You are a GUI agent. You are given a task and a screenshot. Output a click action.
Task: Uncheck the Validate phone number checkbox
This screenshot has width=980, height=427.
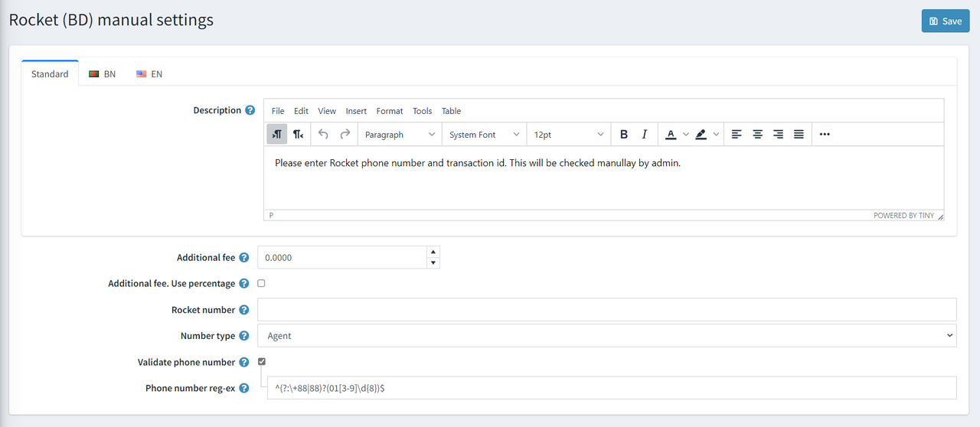click(x=262, y=361)
